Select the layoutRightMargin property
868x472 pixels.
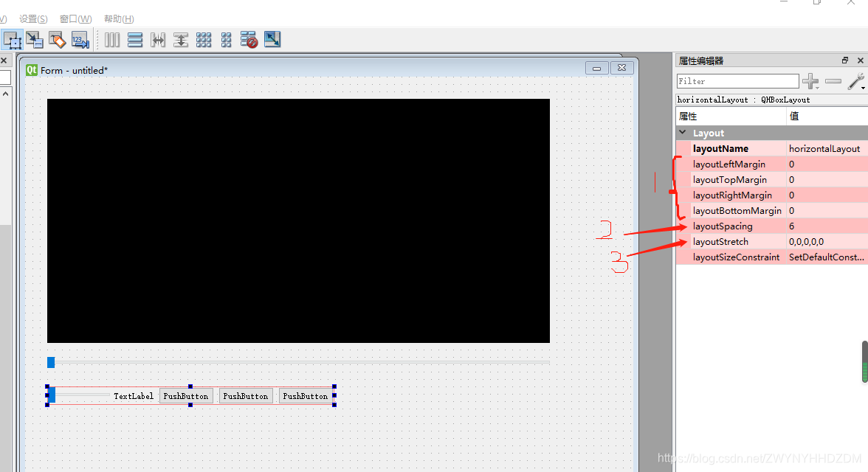click(x=772, y=195)
